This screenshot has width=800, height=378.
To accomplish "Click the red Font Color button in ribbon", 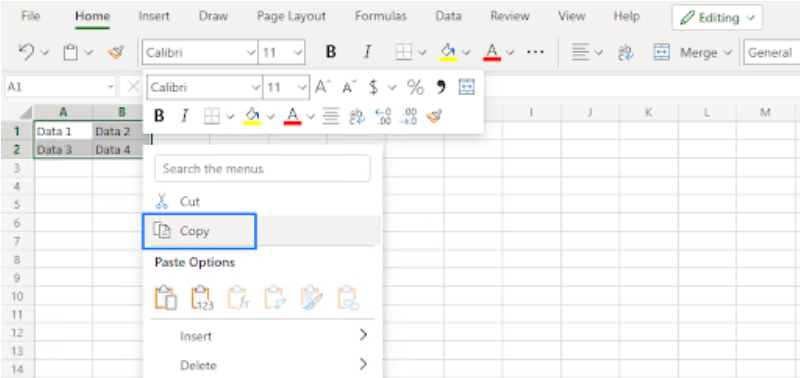I will (x=492, y=52).
